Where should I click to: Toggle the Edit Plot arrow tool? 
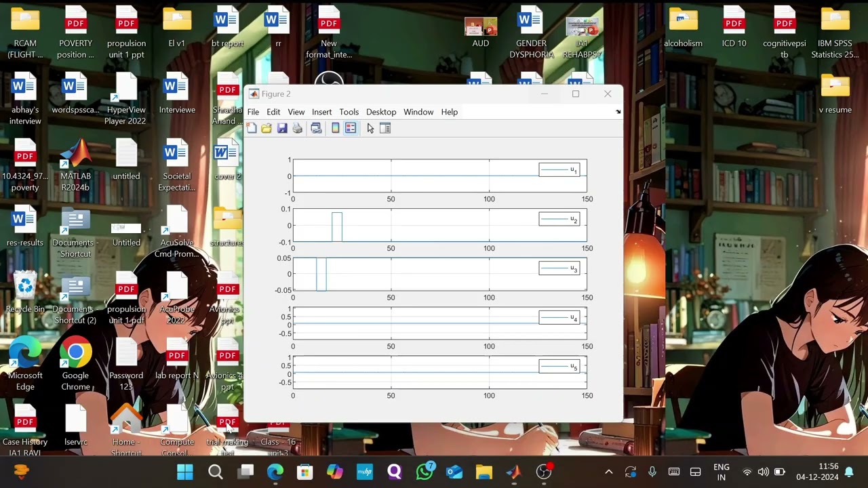coord(370,128)
